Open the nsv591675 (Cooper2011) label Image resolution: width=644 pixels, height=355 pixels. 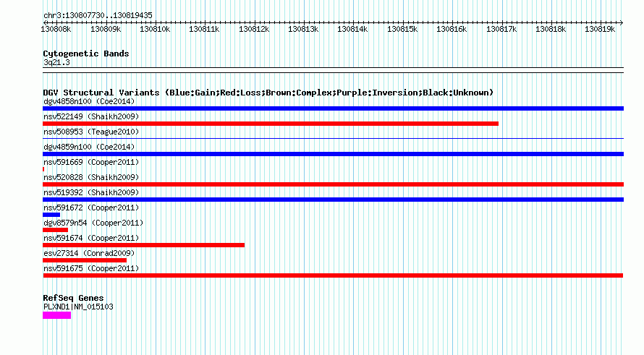pos(91,268)
